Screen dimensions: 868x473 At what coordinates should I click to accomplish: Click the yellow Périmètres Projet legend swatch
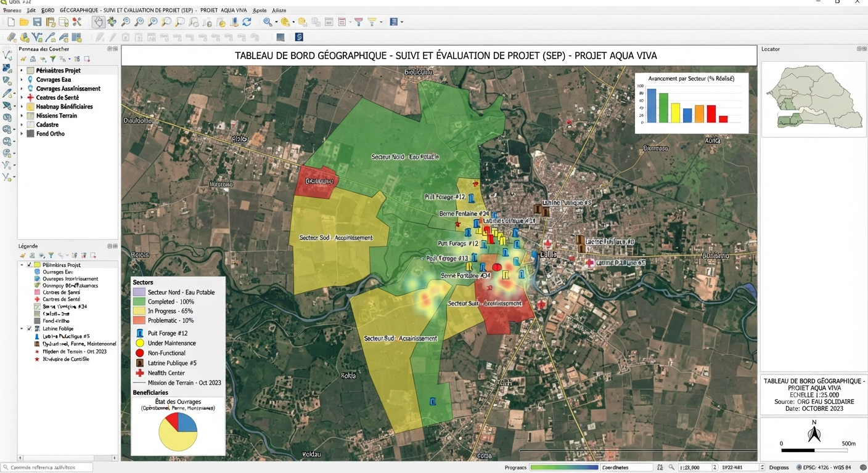37,265
